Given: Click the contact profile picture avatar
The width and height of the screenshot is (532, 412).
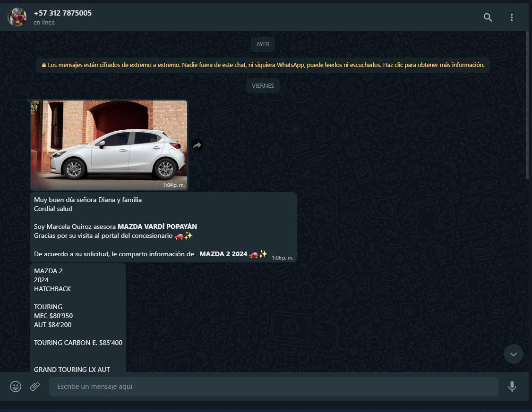Looking at the screenshot, I should (x=17, y=17).
